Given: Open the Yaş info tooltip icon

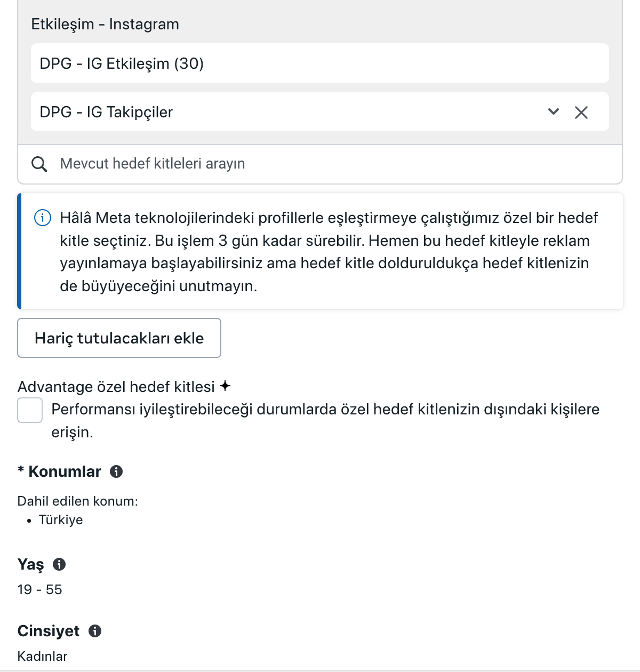Looking at the screenshot, I should pos(59,564).
